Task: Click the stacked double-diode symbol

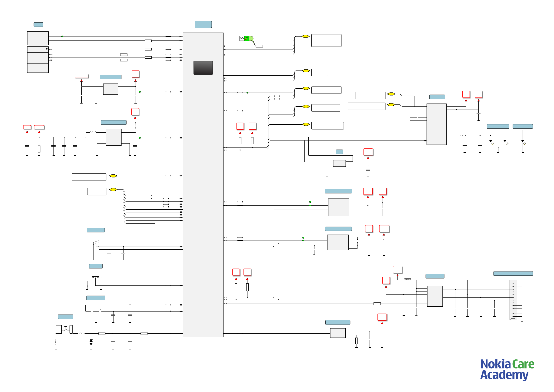Action: tap(91, 342)
